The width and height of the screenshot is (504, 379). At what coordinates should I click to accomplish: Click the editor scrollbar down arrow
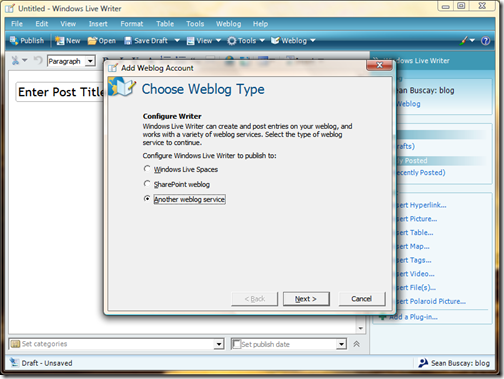point(361,328)
